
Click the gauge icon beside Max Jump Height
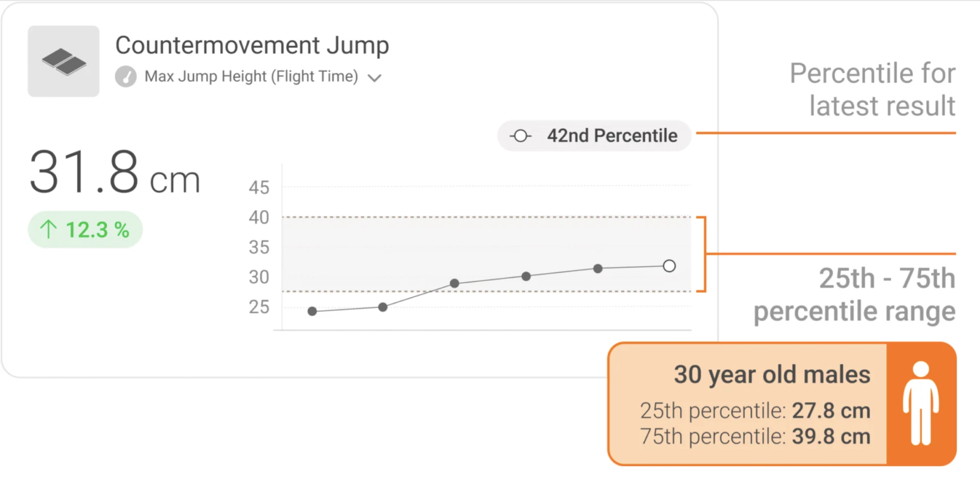pos(126,77)
